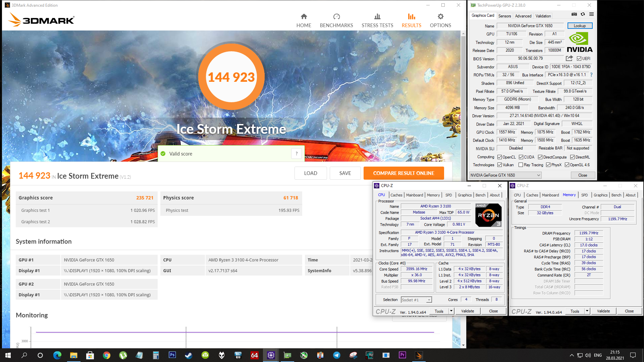Image resolution: width=644 pixels, height=362 pixels.
Task: Click the valid score help question mark
Action: tap(297, 154)
